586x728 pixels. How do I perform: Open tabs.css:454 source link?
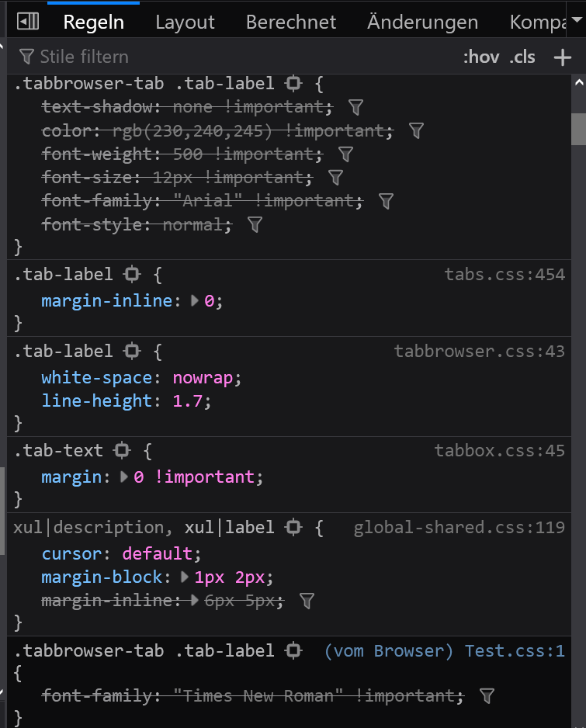coord(505,274)
